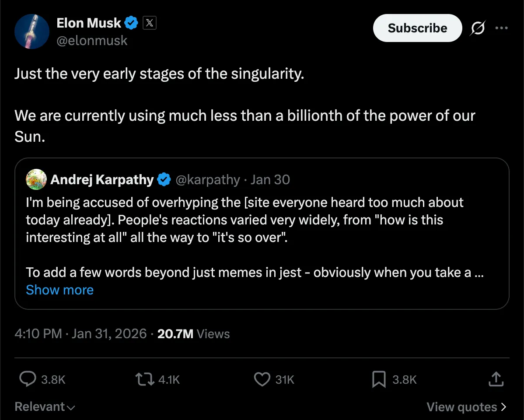Open the Relevant sort dropdown

(x=45, y=407)
